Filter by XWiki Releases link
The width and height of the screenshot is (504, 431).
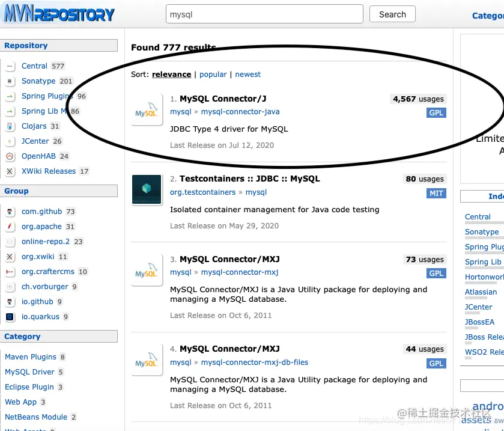pyautogui.click(x=49, y=171)
